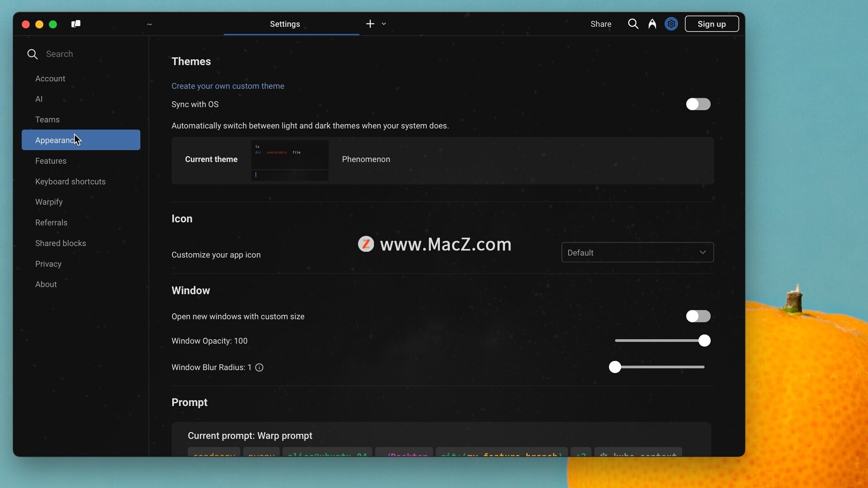This screenshot has height=488, width=868.
Task: Toggle Open new windows with custom size
Action: (x=698, y=316)
